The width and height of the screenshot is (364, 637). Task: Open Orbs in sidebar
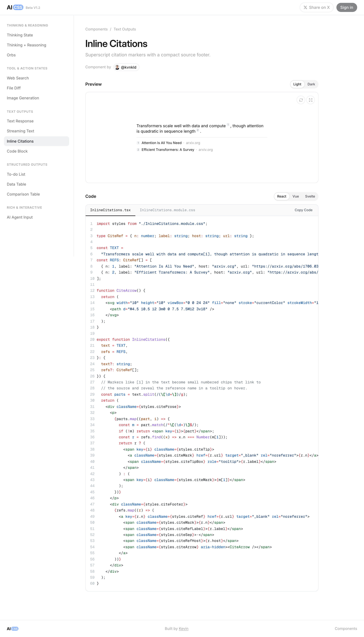pos(37,55)
